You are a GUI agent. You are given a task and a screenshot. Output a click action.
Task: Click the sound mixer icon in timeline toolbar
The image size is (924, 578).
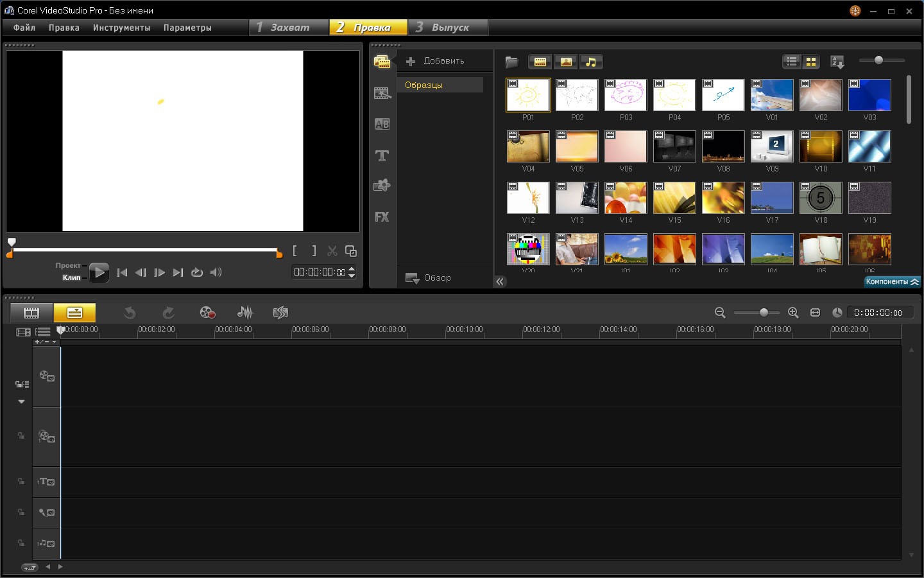click(244, 313)
